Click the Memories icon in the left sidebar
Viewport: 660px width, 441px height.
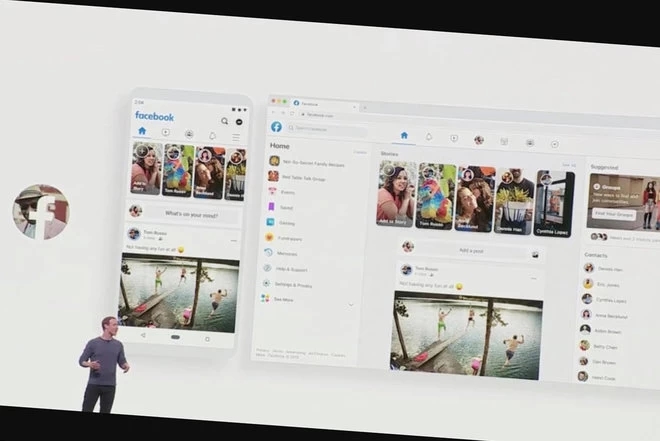(270, 253)
